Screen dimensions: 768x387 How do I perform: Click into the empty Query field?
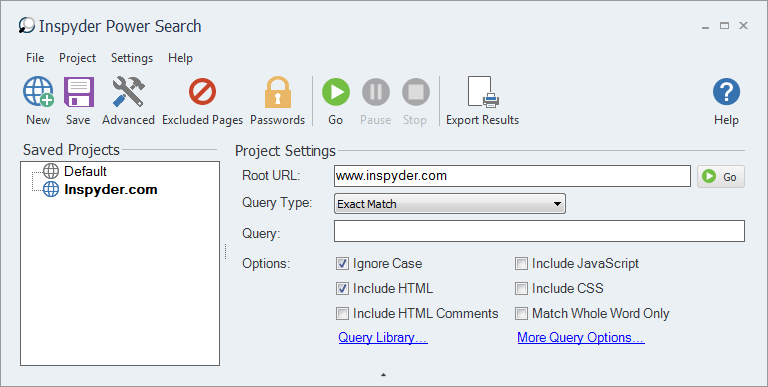coord(539,231)
